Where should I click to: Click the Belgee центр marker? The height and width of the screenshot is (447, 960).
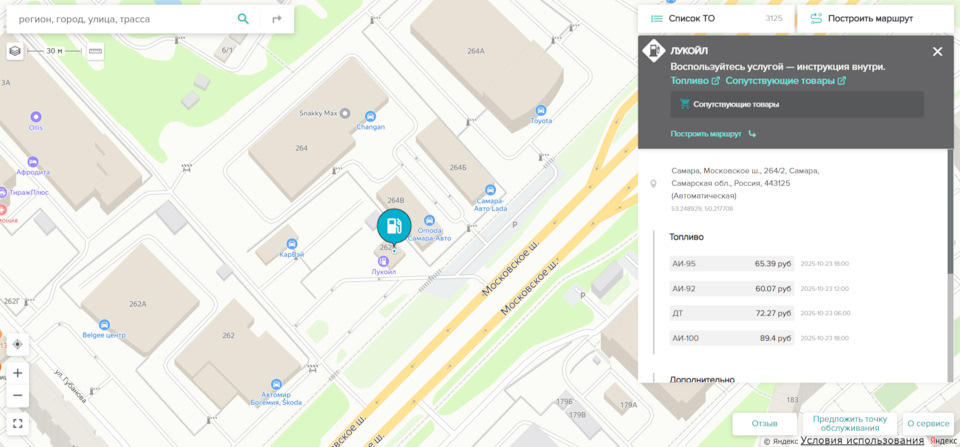[104, 325]
